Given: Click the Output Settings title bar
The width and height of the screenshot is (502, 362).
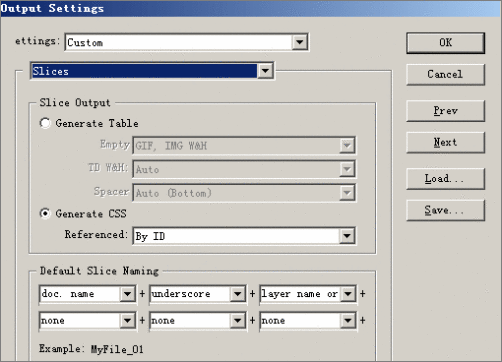Looking at the screenshot, I should (251, 8).
